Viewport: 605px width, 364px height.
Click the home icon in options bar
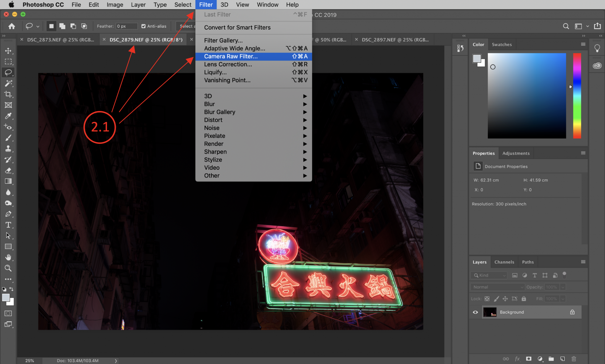pos(12,26)
